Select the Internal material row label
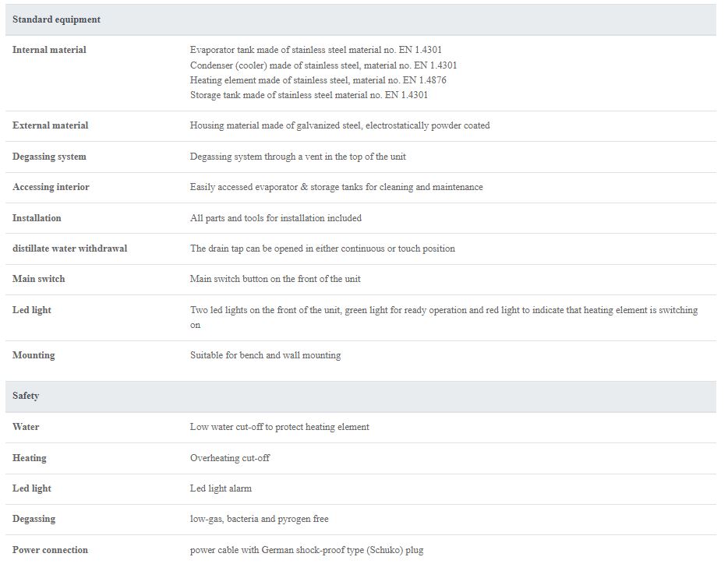Screen dimensions: 728x571 coord(49,50)
